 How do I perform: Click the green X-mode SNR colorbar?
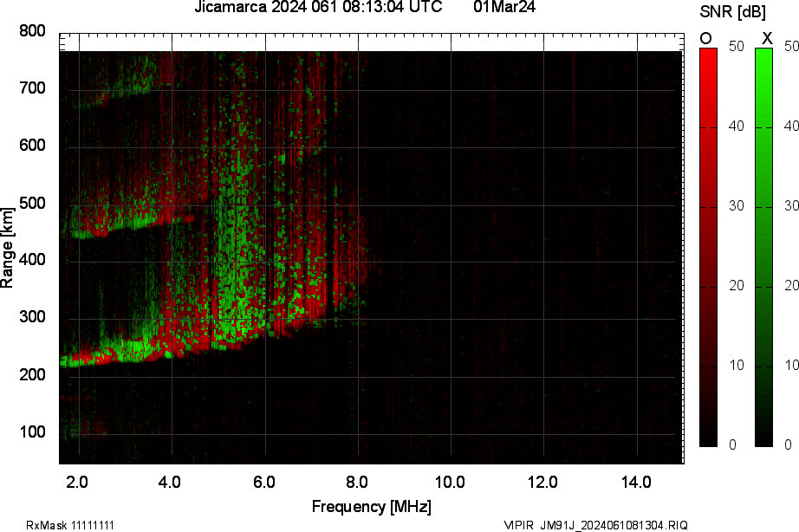[763, 247]
